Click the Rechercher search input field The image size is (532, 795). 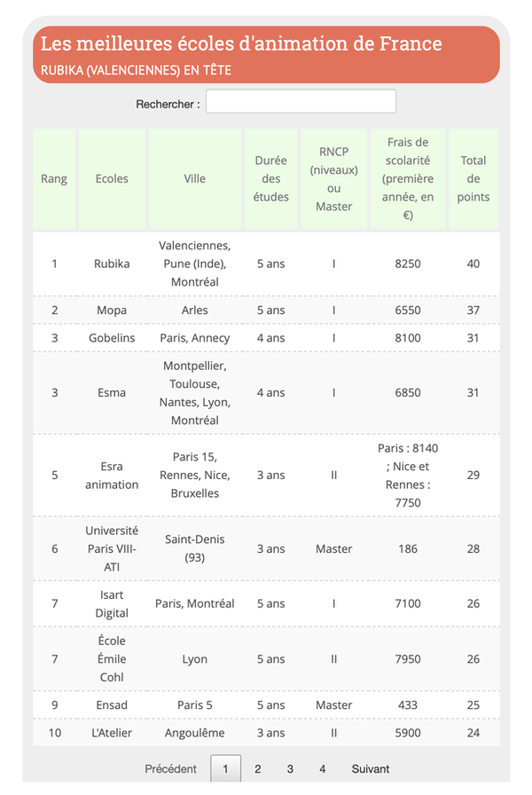point(301,102)
